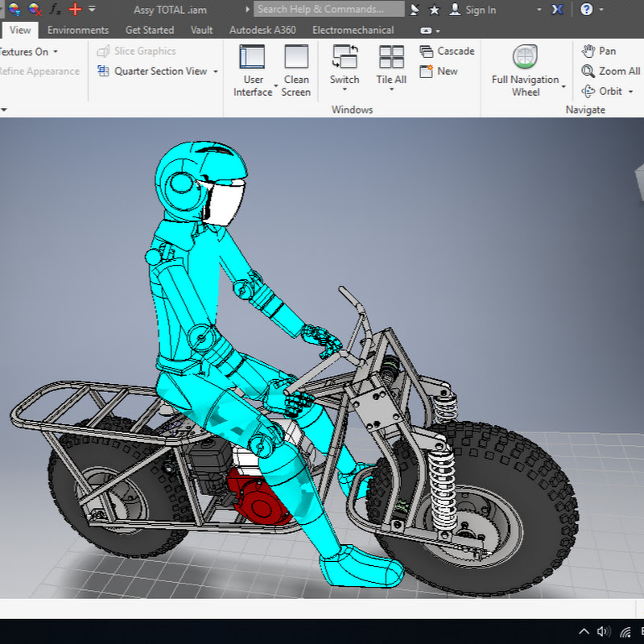Open a New window

pyautogui.click(x=439, y=71)
